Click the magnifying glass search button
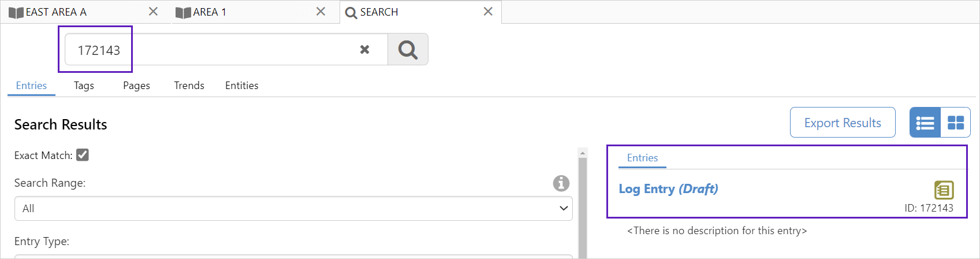 (408, 50)
